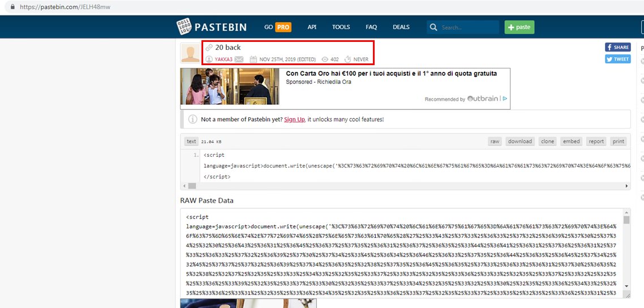Viewport: 644px width, 308px height.
Task: Click the code box horizontal scrollbar thumb
Action: click(x=192, y=186)
